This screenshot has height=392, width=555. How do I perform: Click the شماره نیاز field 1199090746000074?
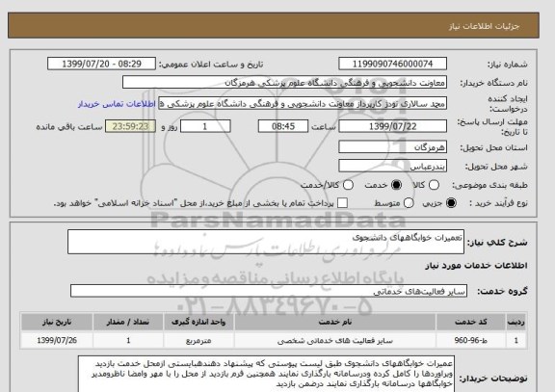coord(392,64)
